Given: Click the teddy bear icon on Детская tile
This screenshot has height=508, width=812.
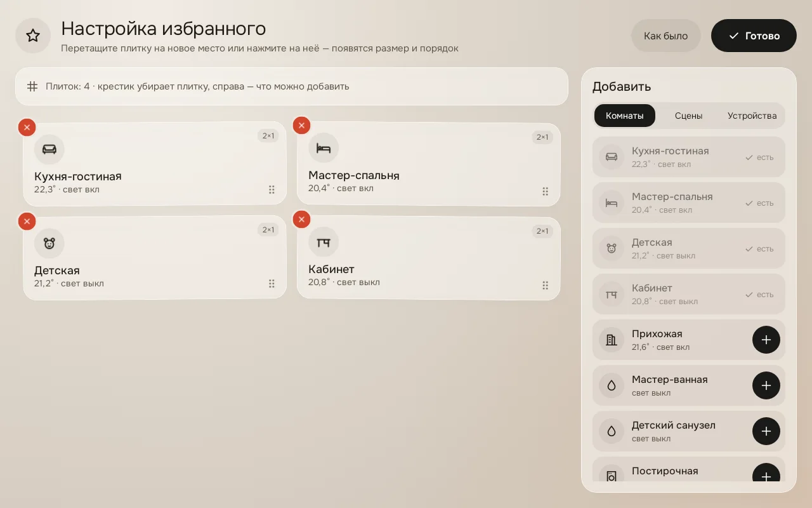Looking at the screenshot, I should coord(49,243).
